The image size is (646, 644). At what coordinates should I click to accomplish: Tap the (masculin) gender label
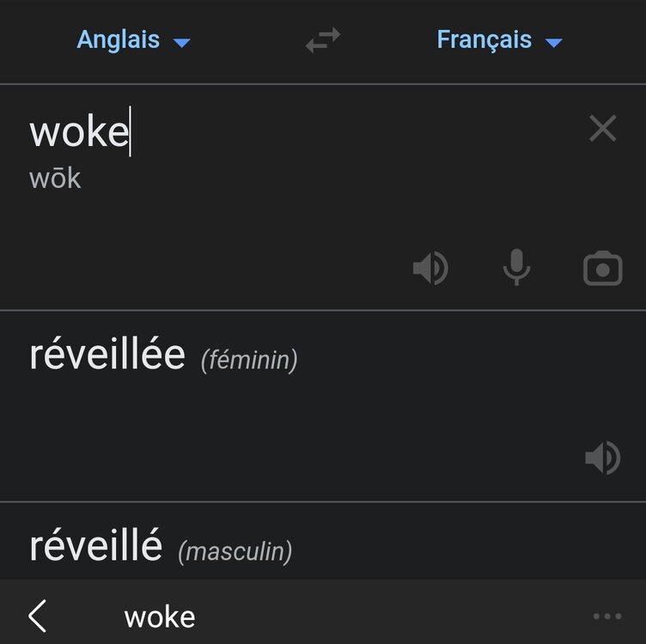coord(235,551)
